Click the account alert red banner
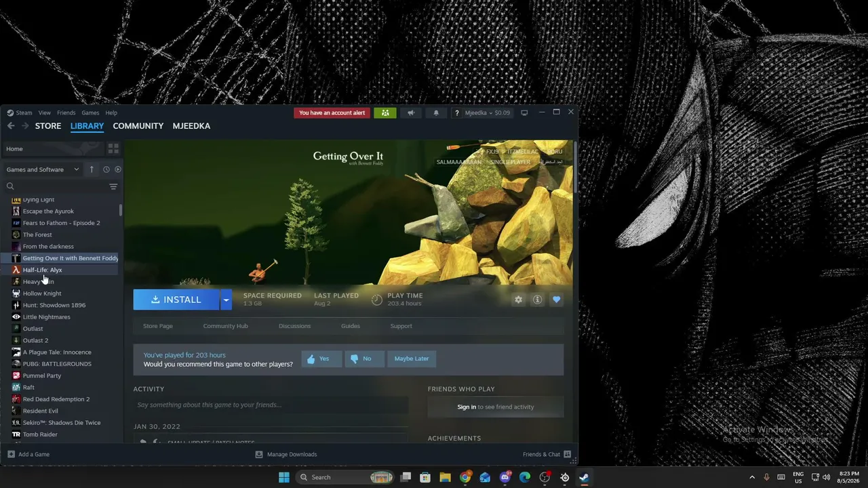This screenshot has height=488, width=868. 332,113
